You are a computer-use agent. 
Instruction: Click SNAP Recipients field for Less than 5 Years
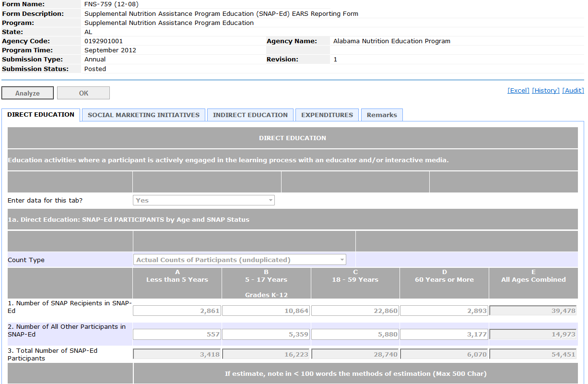pyautogui.click(x=176, y=311)
